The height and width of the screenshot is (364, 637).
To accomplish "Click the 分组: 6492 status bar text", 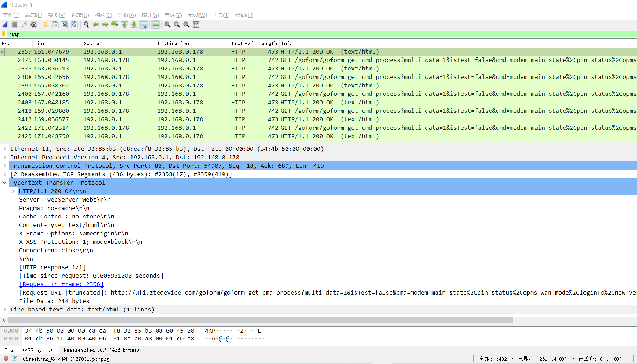I will (x=493, y=359).
